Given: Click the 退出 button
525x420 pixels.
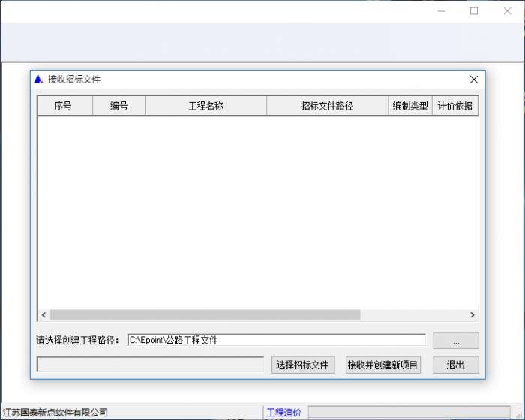Looking at the screenshot, I should point(456,364).
